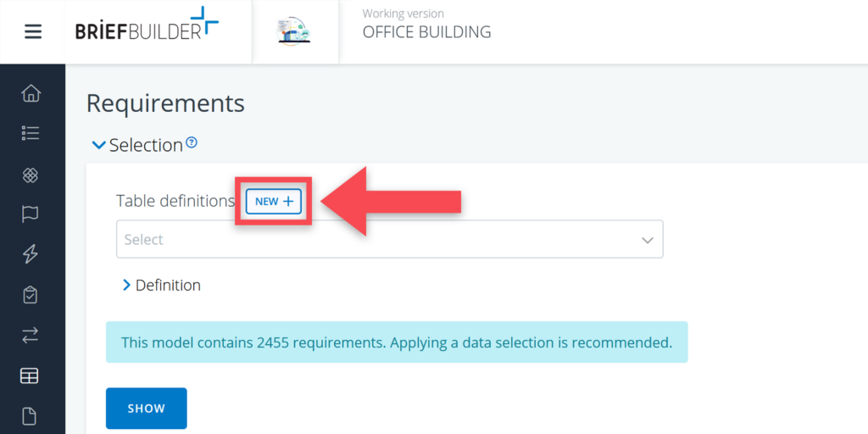Open the flag icon in sidebar
Image resolution: width=868 pixels, height=434 pixels.
tap(31, 214)
